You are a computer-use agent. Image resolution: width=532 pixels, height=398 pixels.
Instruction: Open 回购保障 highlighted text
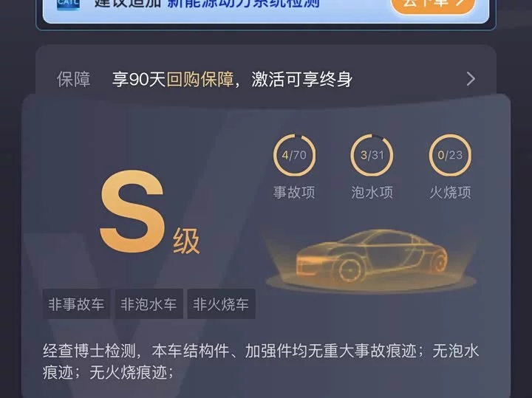[x=199, y=79]
